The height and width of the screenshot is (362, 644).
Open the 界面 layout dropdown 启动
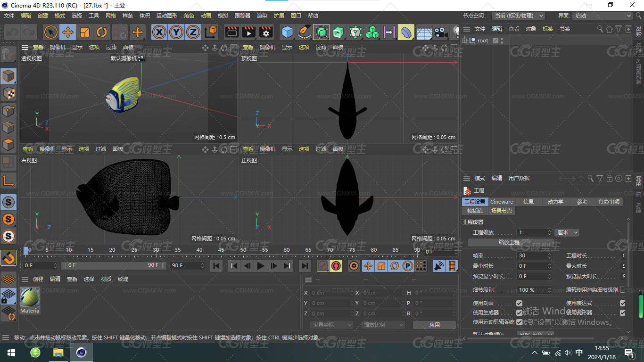(602, 16)
